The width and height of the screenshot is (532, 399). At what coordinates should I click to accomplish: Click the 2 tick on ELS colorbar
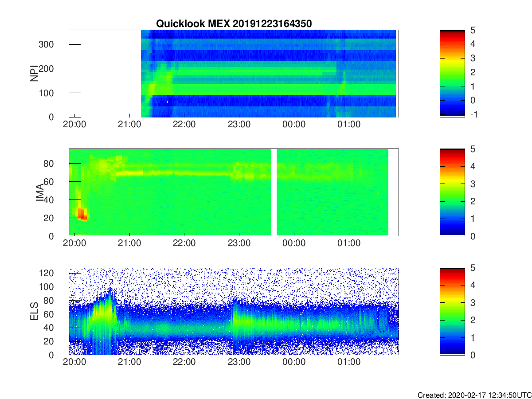(472, 320)
